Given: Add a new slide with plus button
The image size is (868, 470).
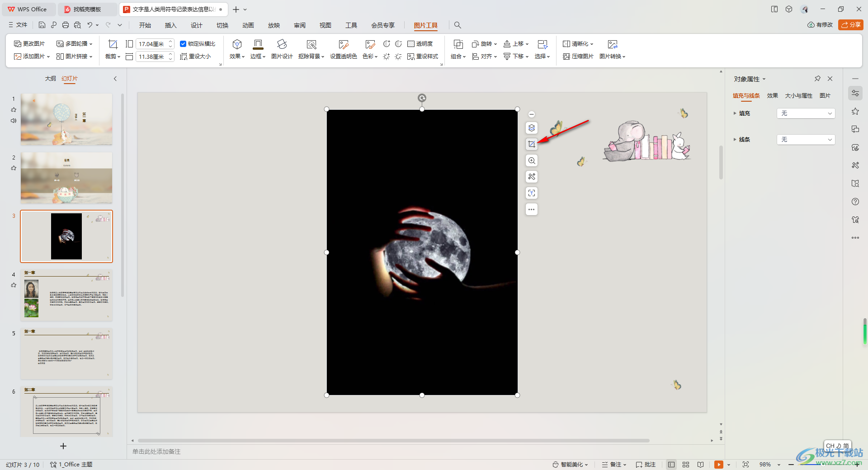Looking at the screenshot, I should click(63, 446).
